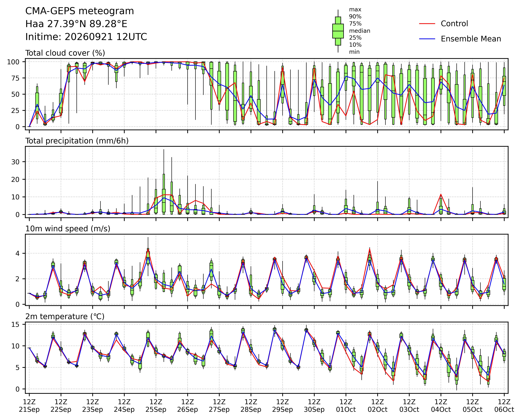This screenshot has width=521, height=420.
Task: Click the 12Z 29Sep time axis label
Action: tap(282, 406)
